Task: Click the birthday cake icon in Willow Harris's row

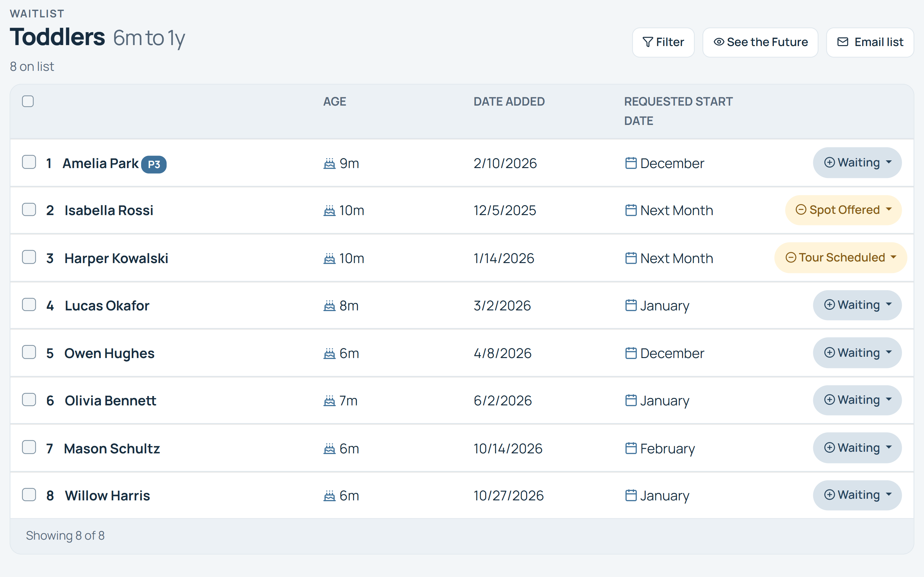Action: pyautogui.click(x=329, y=496)
